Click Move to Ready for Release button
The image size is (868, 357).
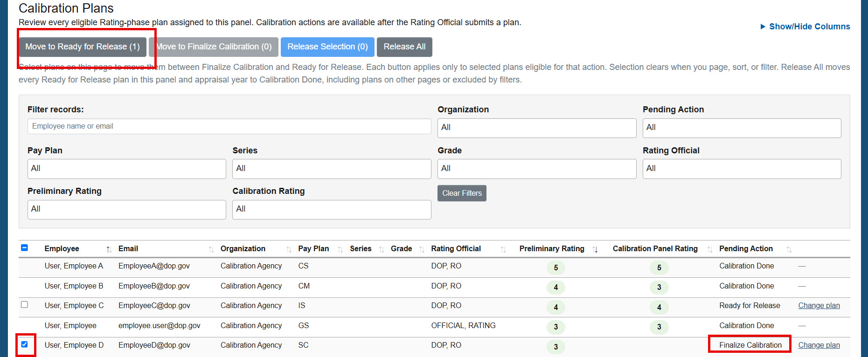click(83, 47)
